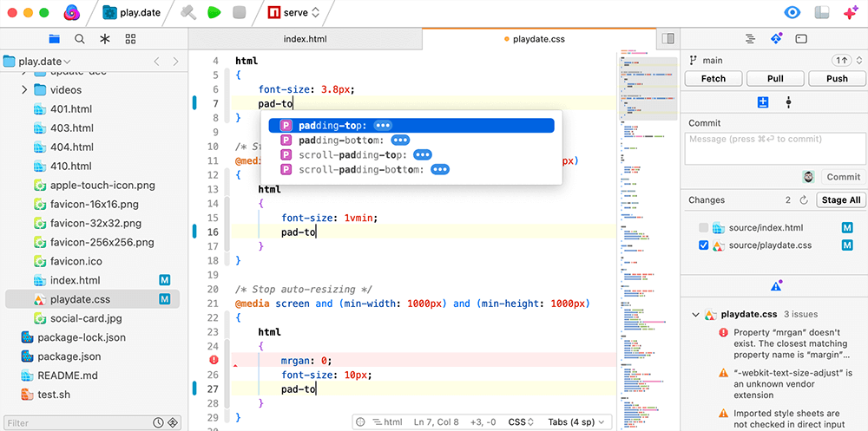Uncheck the source/playdate.css stage checkbox

tap(704, 245)
